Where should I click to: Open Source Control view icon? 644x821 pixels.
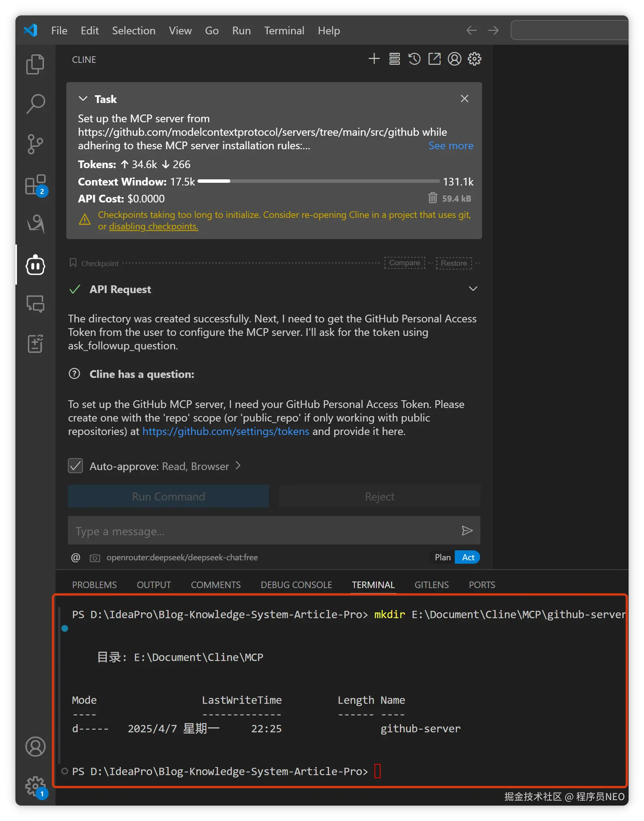point(35,144)
